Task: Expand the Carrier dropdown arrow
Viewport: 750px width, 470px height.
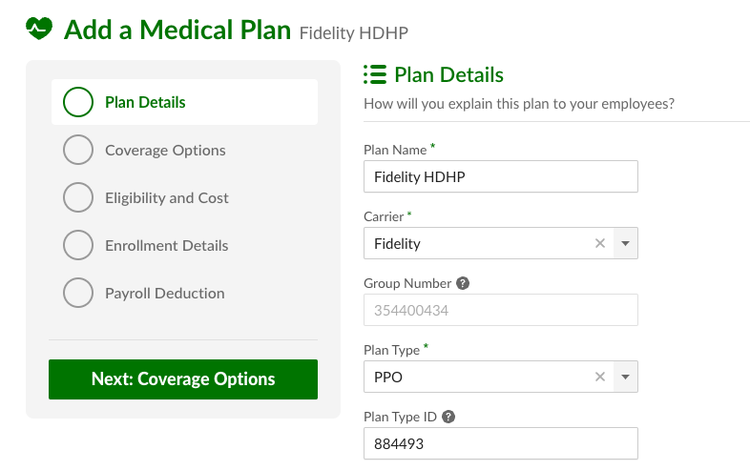Action: click(625, 243)
